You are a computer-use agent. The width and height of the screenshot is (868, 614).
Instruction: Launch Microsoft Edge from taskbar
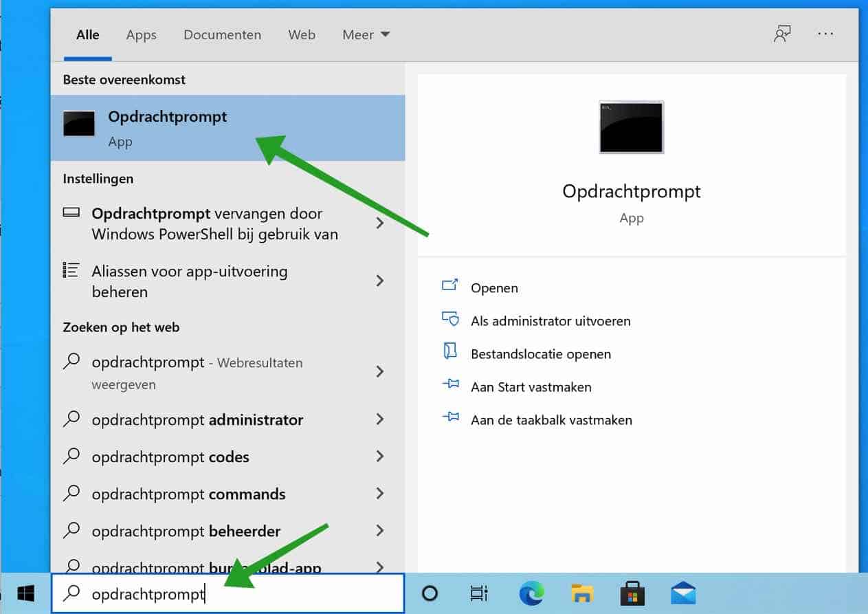click(x=531, y=593)
